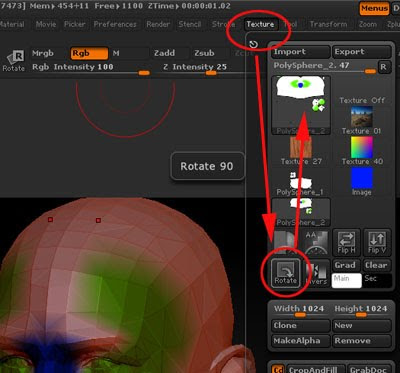Viewport: 400px width, 373px height.
Task: Click the circular dock icon of Texture palette
Action: pyautogui.click(x=253, y=44)
